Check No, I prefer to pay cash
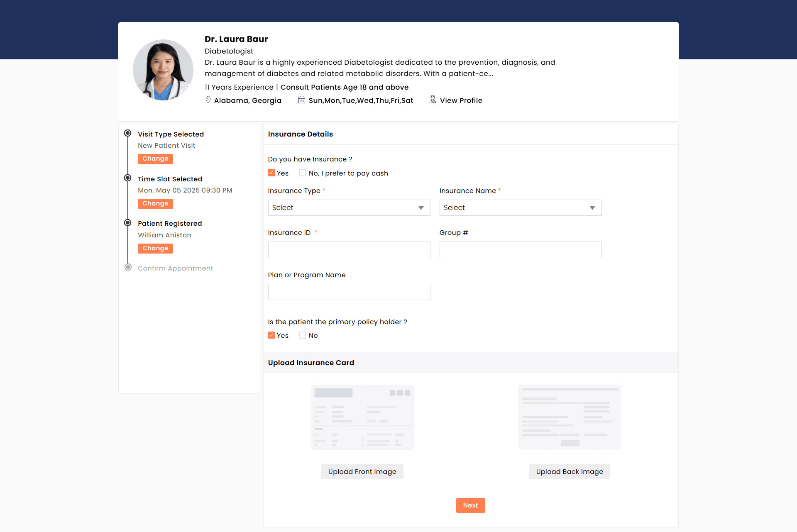This screenshot has height=532, width=797. click(303, 173)
